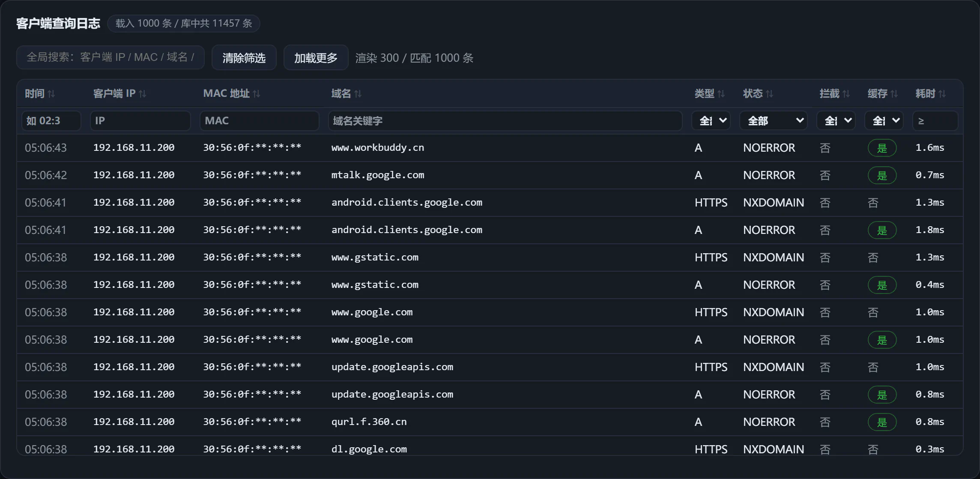Open the 拦截 filter dropdown
This screenshot has width=980, height=479.
(836, 121)
